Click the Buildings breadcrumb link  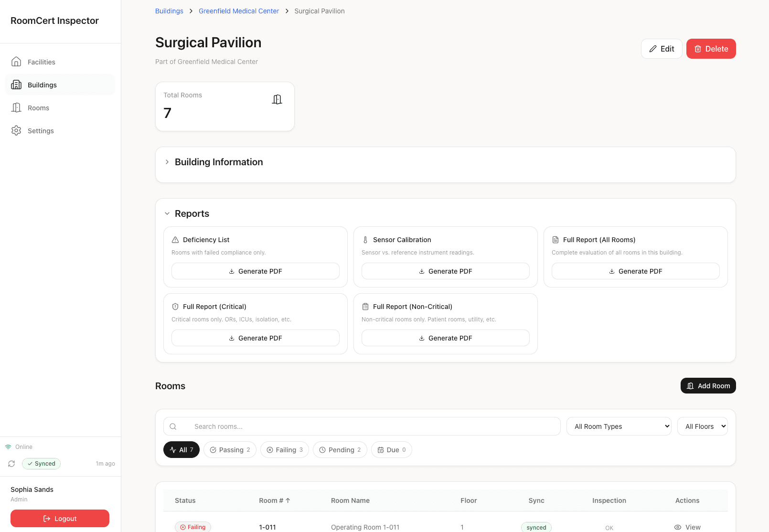[169, 11]
